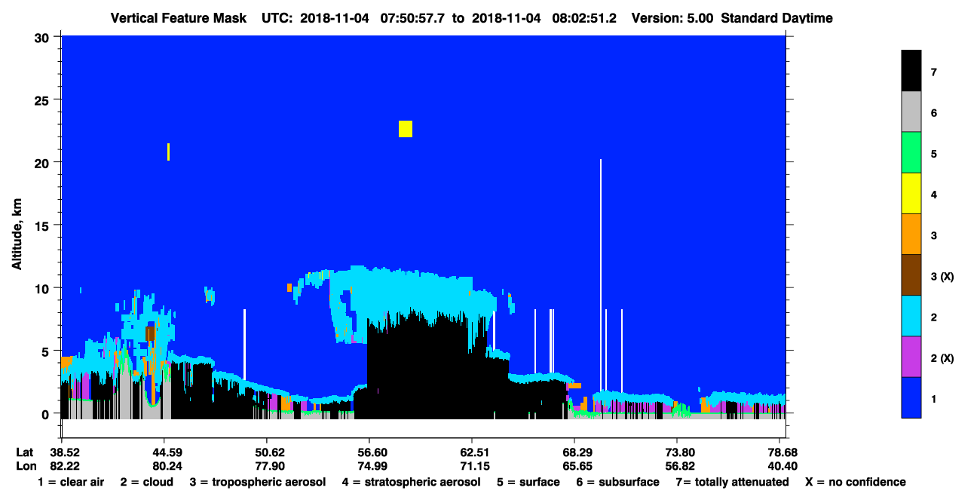The width and height of the screenshot is (980, 503).
Task: Click the colorbar label '2 (X)'
Action: click(942, 357)
